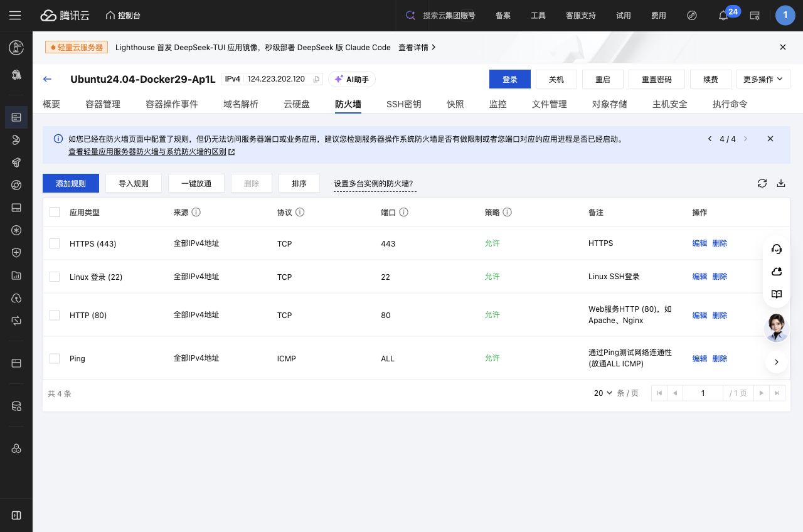Check the Ping rule checkbox
Image resolution: width=803 pixels, height=532 pixels.
[x=55, y=358]
